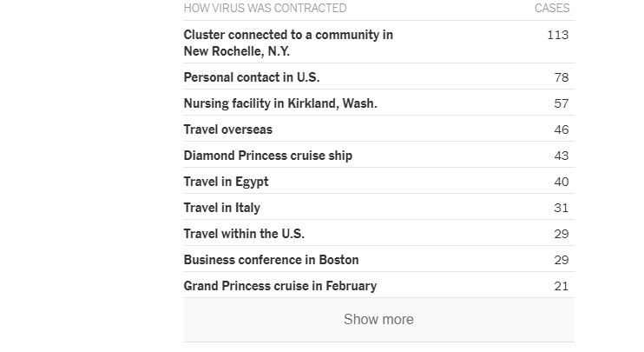Expand the table with Show more

point(378,319)
